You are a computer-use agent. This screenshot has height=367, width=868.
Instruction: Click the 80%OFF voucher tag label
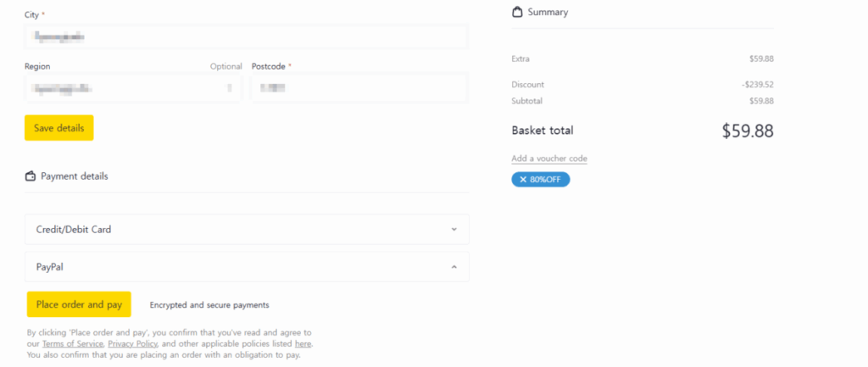pyautogui.click(x=546, y=180)
